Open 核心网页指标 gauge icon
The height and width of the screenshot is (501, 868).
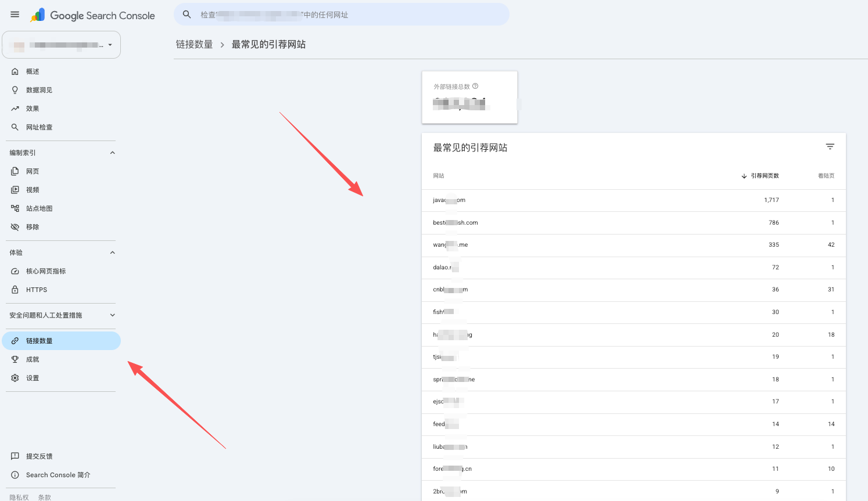click(15, 271)
